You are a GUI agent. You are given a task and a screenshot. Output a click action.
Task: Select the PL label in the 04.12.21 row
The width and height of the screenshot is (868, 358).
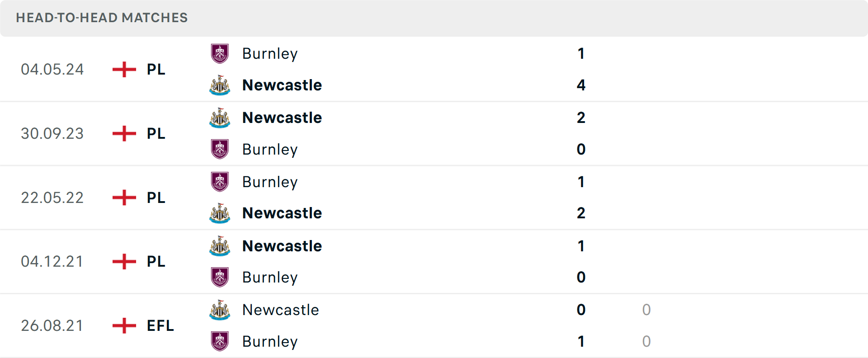click(155, 262)
